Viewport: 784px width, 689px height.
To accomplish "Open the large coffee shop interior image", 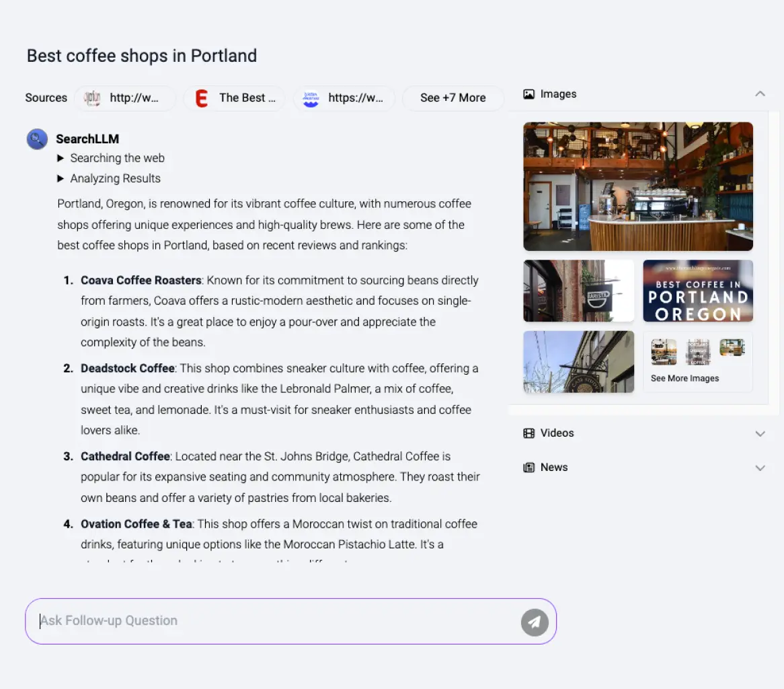I will pos(637,186).
